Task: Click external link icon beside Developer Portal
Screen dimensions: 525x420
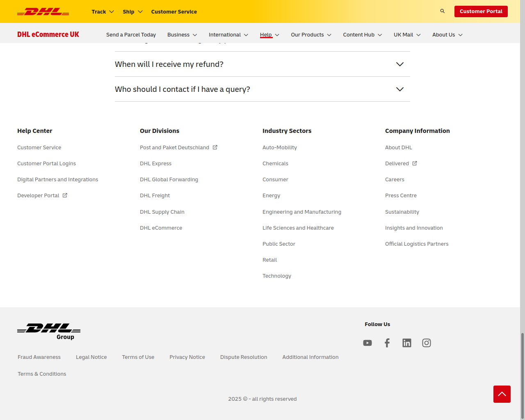Action: click(x=65, y=195)
